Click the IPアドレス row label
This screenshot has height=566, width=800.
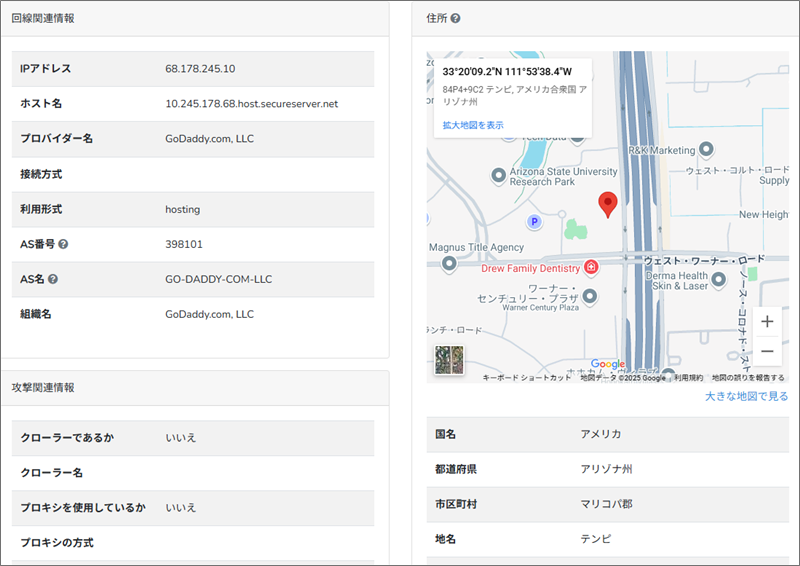(45, 69)
